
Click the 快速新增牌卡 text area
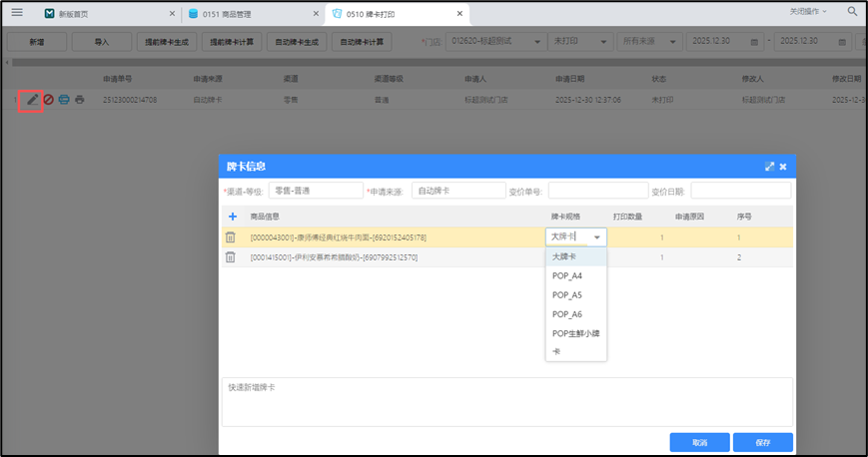coord(506,401)
